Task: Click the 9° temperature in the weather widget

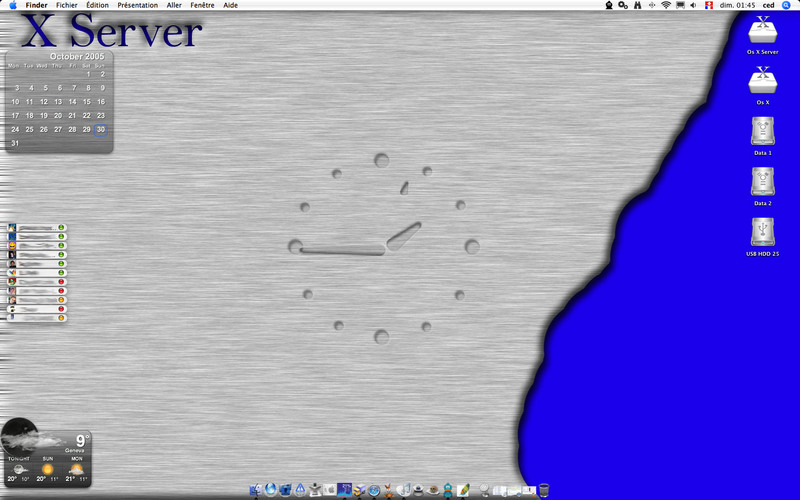Action: tap(82, 440)
